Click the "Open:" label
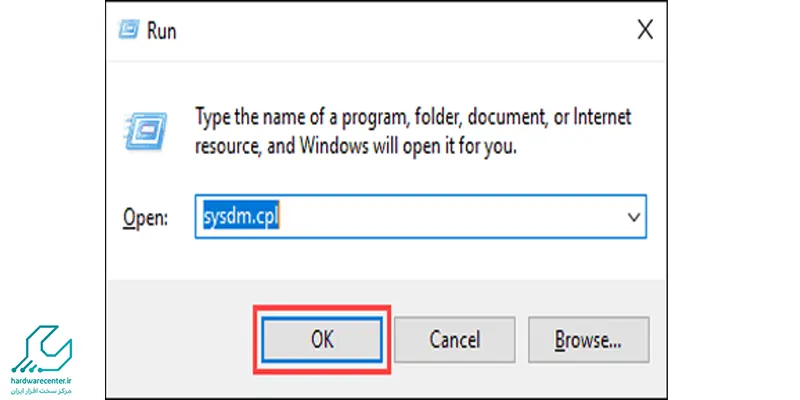Image resolution: width=800 pixels, height=400 pixels. click(x=145, y=218)
